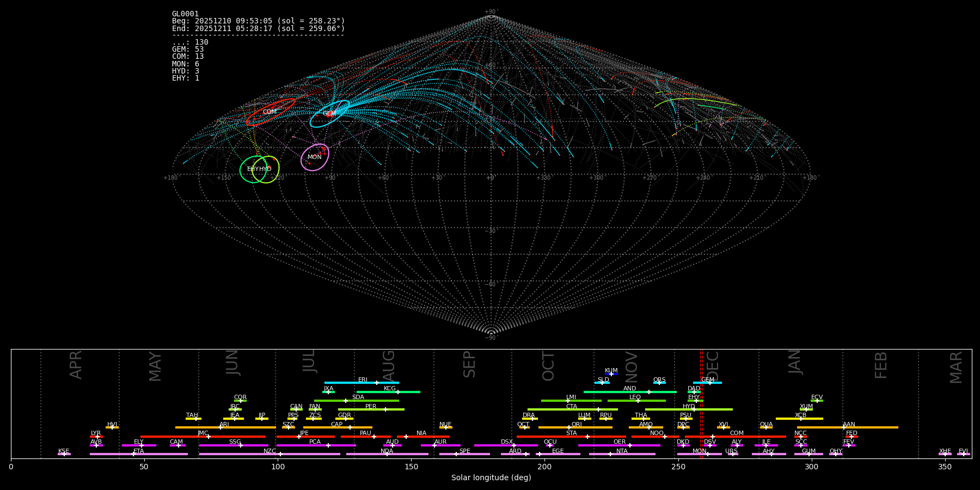This screenshot has width=980, height=490.
Task: Select the legend line 'GEM: 53'
Action: pos(188,50)
